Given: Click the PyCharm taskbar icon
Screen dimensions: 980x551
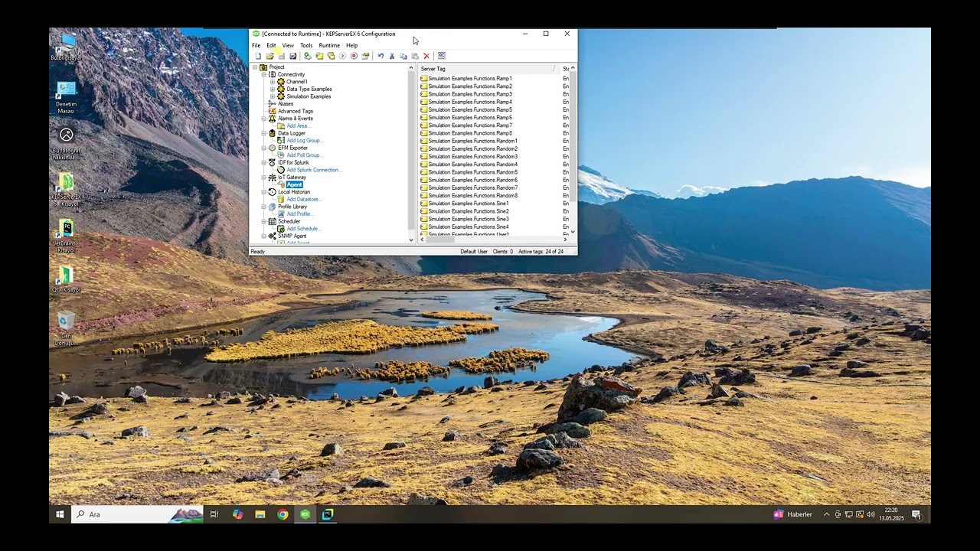Looking at the screenshot, I should tap(327, 514).
